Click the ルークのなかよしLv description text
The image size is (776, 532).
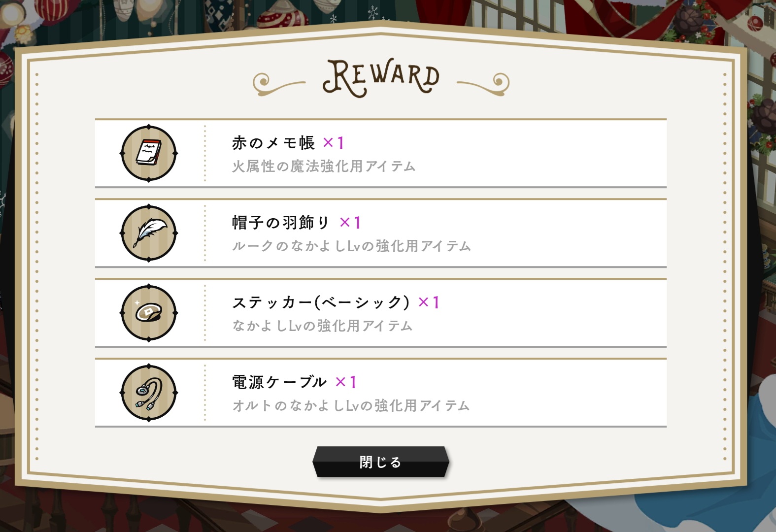351,246
